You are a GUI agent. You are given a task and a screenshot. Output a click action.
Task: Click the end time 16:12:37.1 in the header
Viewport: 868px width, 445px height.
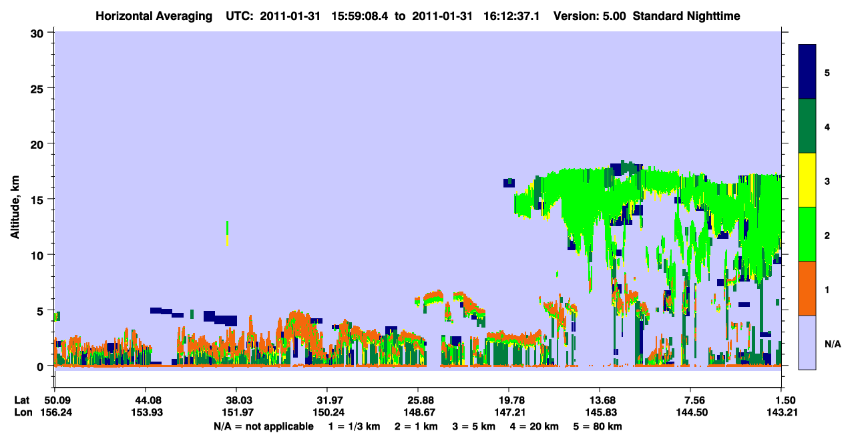pyautogui.click(x=513, y=16)
